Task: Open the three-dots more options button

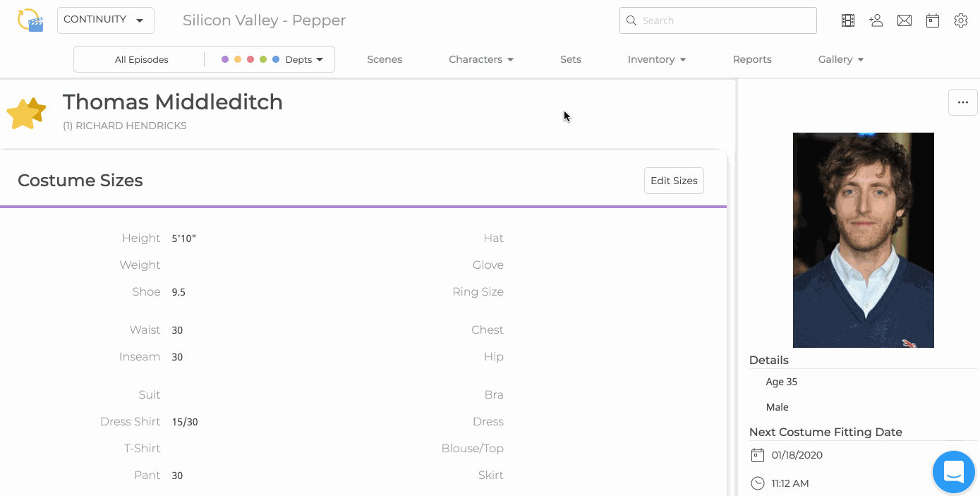Action: [963, 102]
